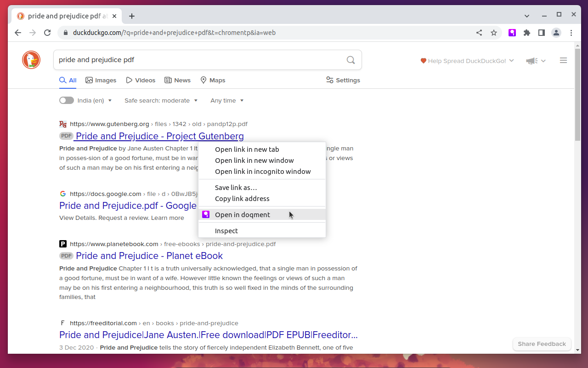Start the search with the magnifier icon

click(x=351, y=60)
